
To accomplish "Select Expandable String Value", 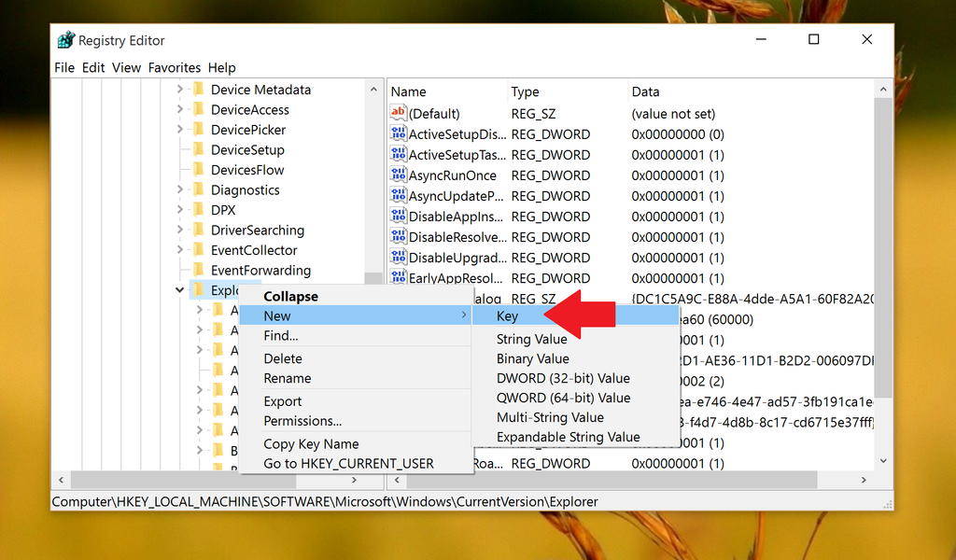I will pos(575,436).
